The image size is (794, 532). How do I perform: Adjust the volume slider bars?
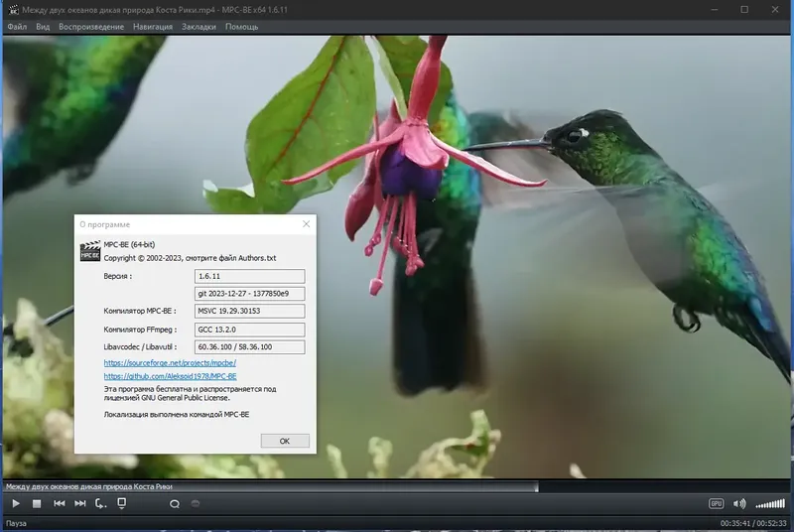769,503
